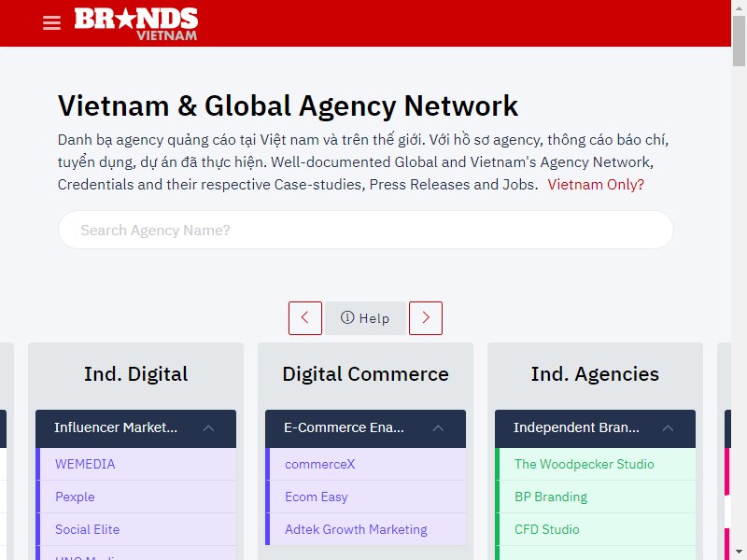The height and width of the screenshot is (560, 747).
Task: Open CFD Studio agency entry
Action: tap(595, 529)
